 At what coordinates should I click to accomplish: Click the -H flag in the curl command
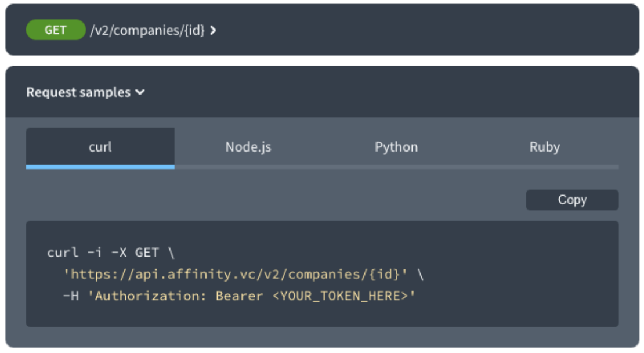(71, 296)
